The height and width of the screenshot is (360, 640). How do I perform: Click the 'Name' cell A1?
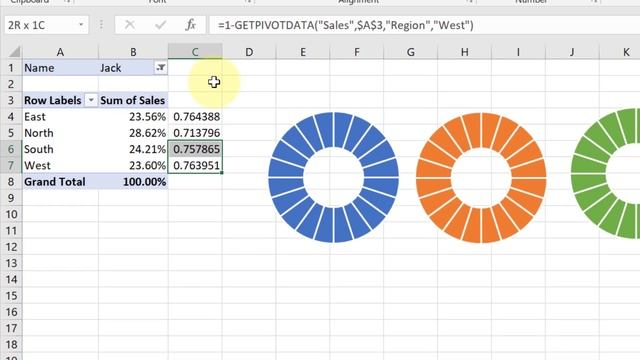coord(60,68)
